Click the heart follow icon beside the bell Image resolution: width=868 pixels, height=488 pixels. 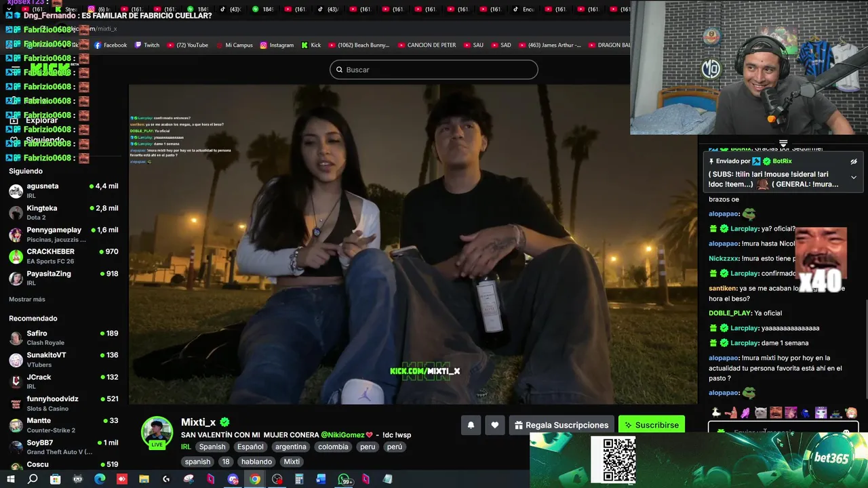495,425
